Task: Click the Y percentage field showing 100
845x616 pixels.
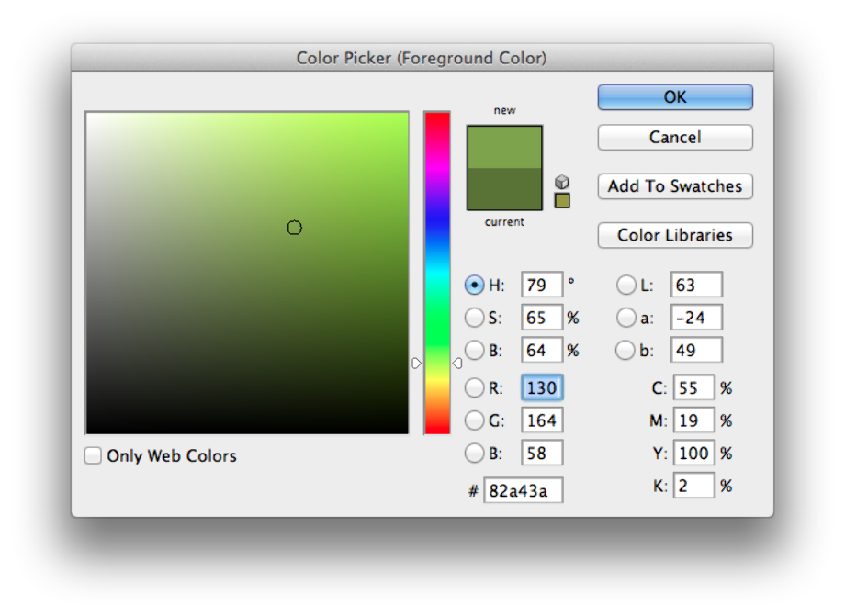Action: click(x=694, y=453)
